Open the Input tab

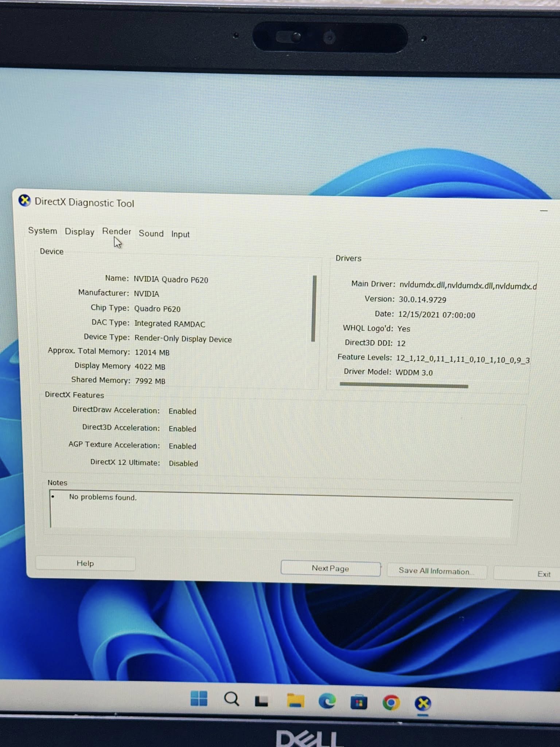(180, 234)
